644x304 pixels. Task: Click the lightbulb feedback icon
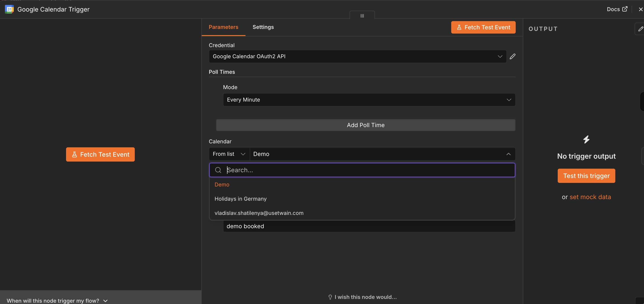pyautogui.click(x=330, y=297)
